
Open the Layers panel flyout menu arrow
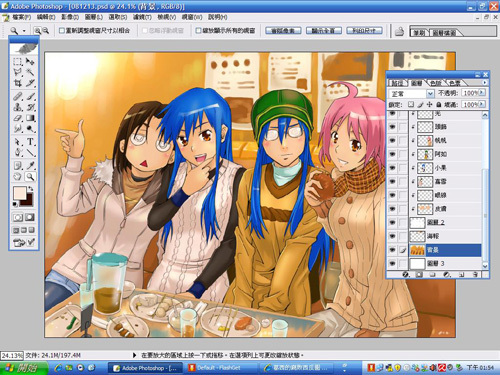coord(485,82)
